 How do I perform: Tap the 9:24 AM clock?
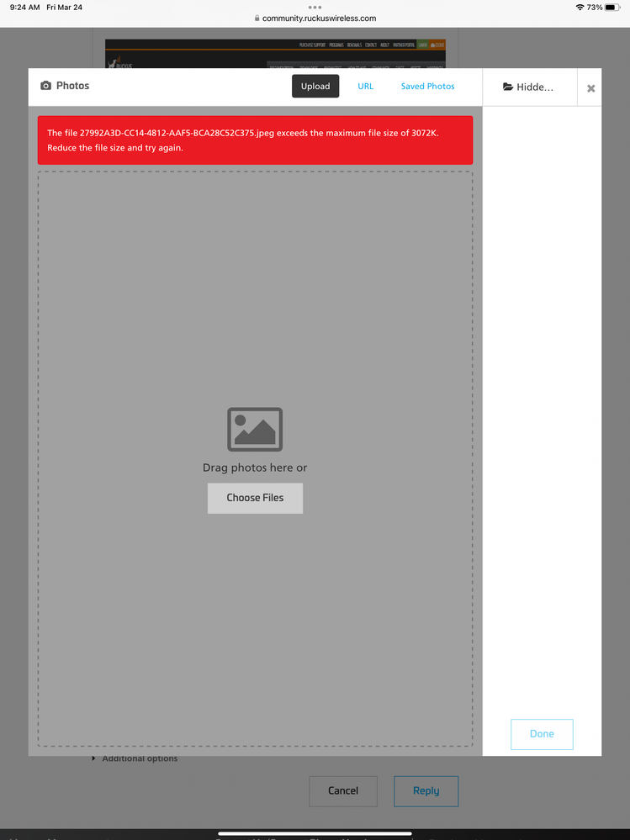[x=24, y=8]
